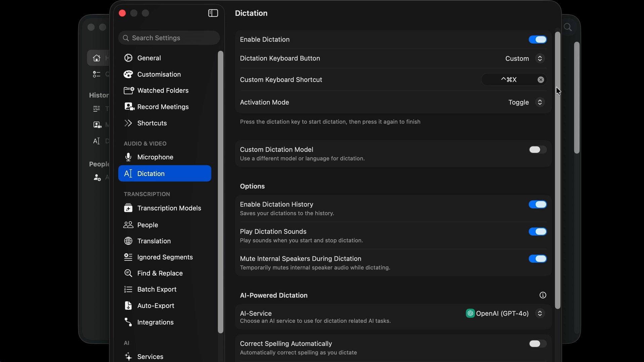Open the Shortcuts settings

click(x=152, y=123)
